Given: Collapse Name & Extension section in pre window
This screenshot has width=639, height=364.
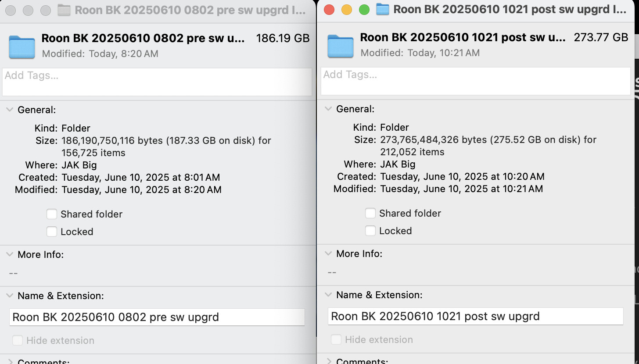Looking at the screenshot, I should point(9,296).
